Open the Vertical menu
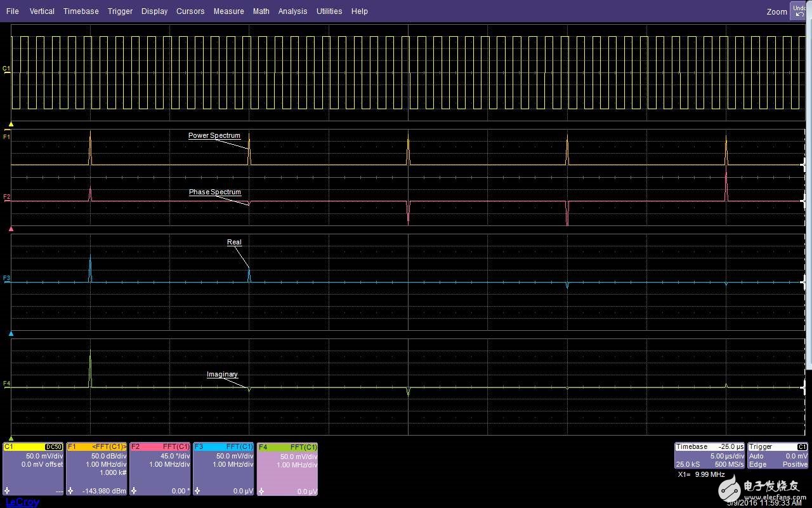812x508 pixels. [42, 11]
